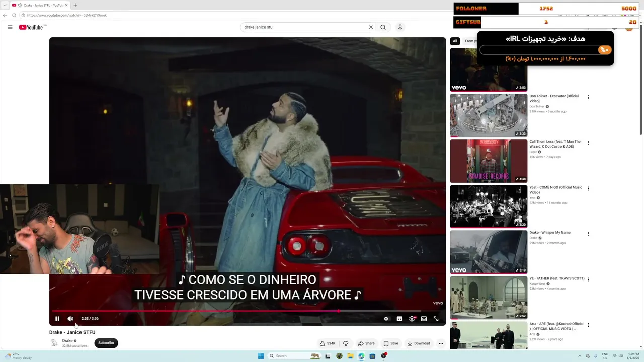Open the tab search dropdown arrow

coord(4,5)
